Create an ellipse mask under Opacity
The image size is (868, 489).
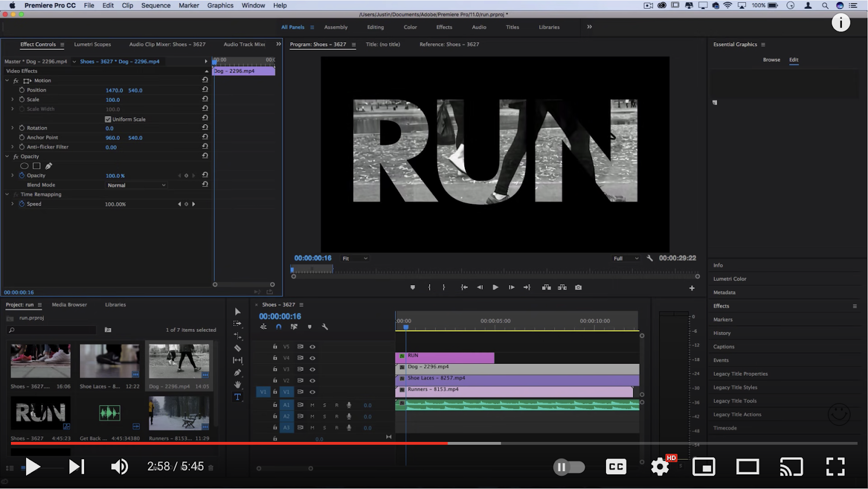pos(24,166)
